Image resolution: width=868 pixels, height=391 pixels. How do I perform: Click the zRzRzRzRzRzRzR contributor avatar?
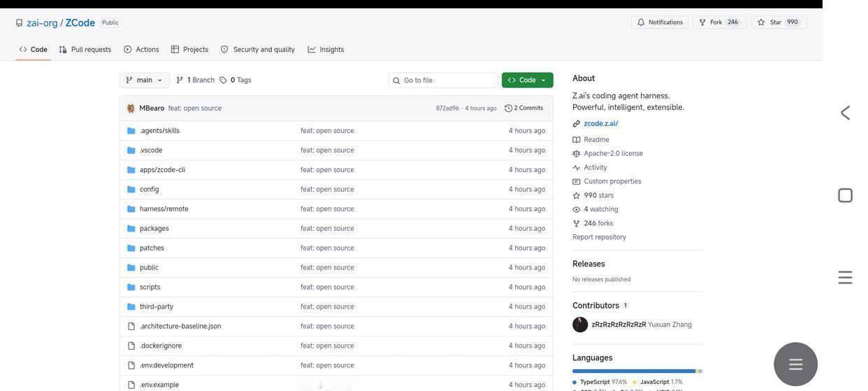[x=580, y=325]
